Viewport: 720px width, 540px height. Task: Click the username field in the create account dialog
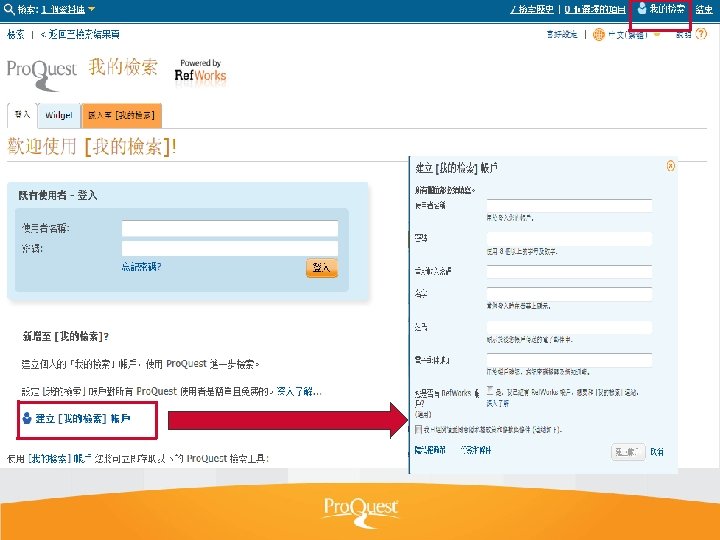(569, 205)
